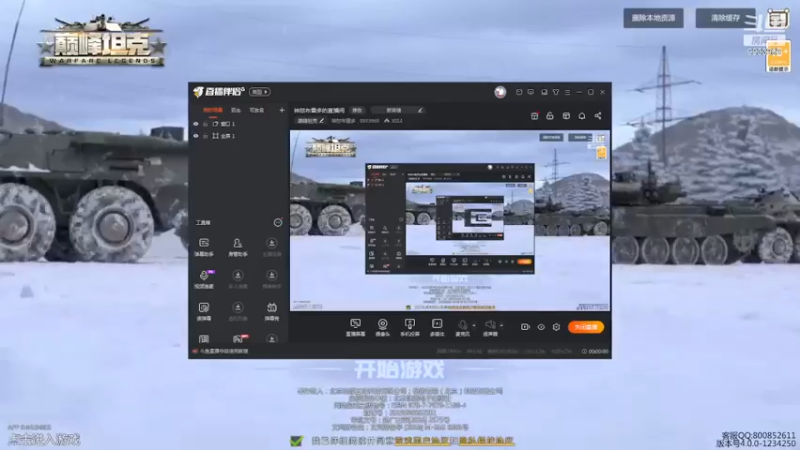Switch to the third scene tab
Viewport: 800px width, 450px height.
tap(256, 110)
